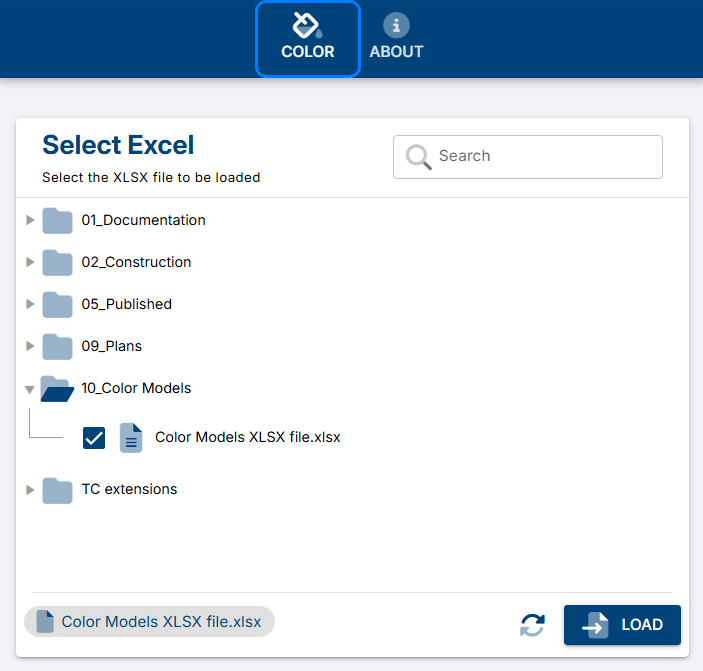Click the refresh arrows icon
Image resolution: width=703 pixels, height=671 pixels.
pyautogui.click(x=533, y=625)
